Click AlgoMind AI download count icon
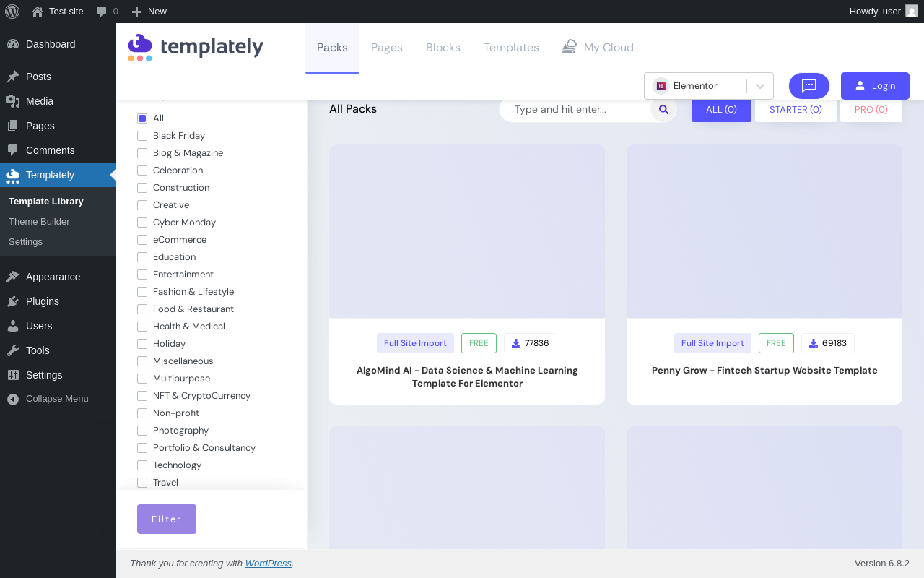The width and height of the screenshot is (924, 578). (516, 343)
